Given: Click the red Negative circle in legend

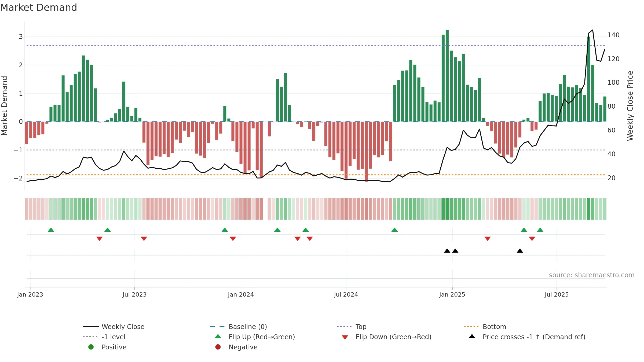Looking at the screenshot, I should click(218, 347).
